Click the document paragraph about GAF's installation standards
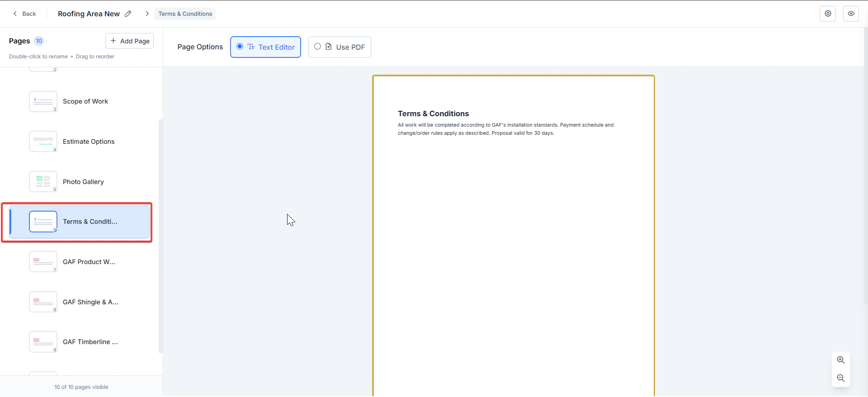This screenshot has width=868, height=397. point(505,129)
